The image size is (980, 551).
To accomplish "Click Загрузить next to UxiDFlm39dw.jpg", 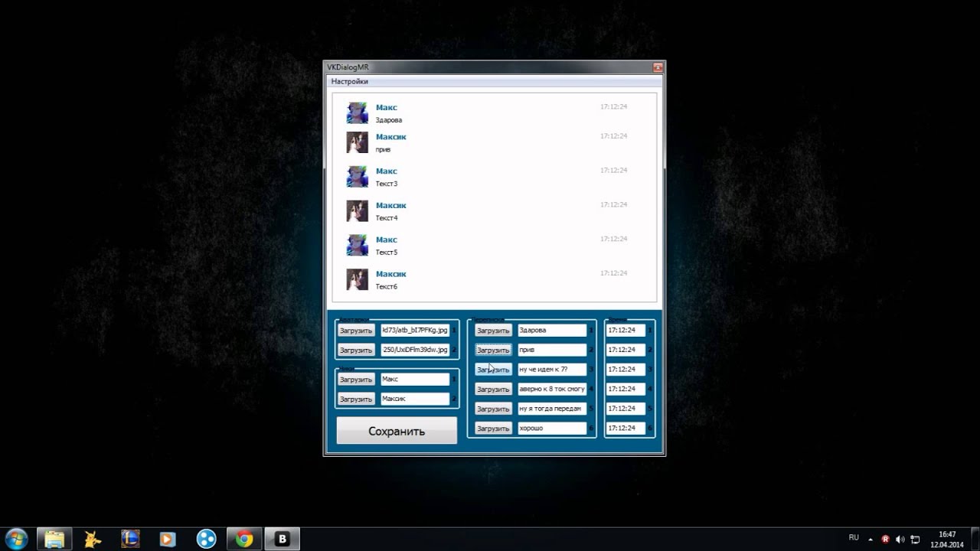I will tap(356, 350).
